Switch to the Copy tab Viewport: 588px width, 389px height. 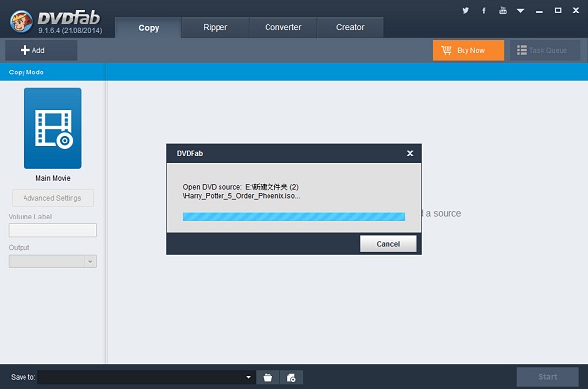(x=149, y=27)
